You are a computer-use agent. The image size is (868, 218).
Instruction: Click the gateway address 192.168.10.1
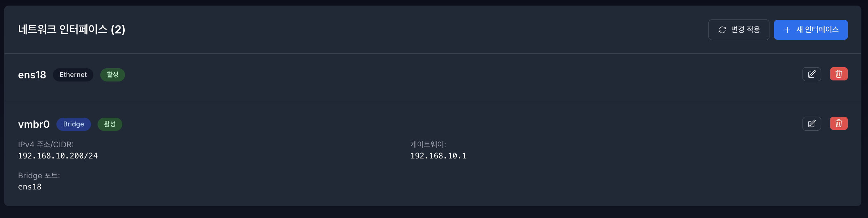(x=439, y=156)
